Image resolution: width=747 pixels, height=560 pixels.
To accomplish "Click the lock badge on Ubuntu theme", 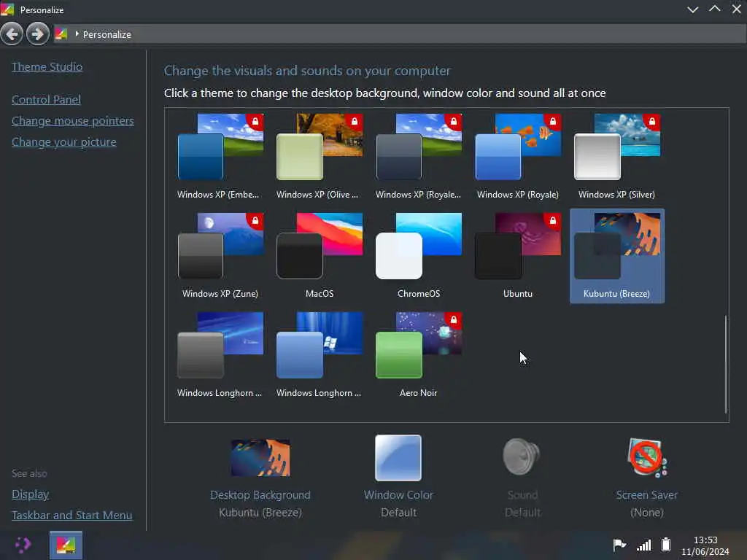I will pyautogui.click(x=553, y=220).
